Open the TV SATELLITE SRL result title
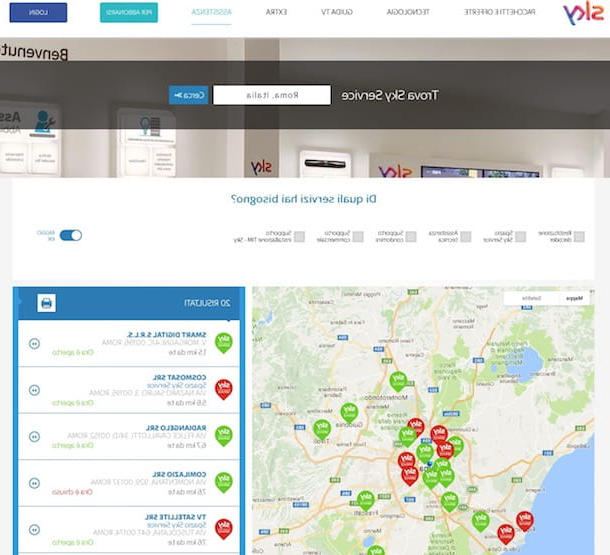The height and width of the screenshot is (555, 610). [x=175, y=517]
